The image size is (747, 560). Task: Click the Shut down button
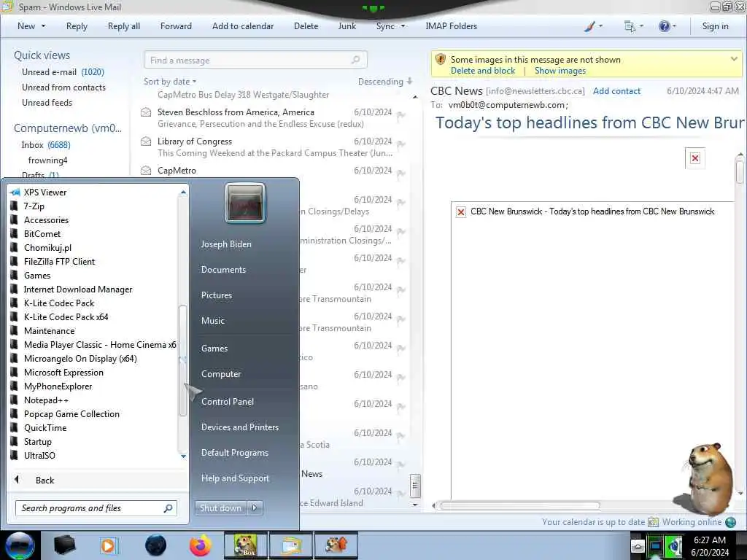(220, 508)
